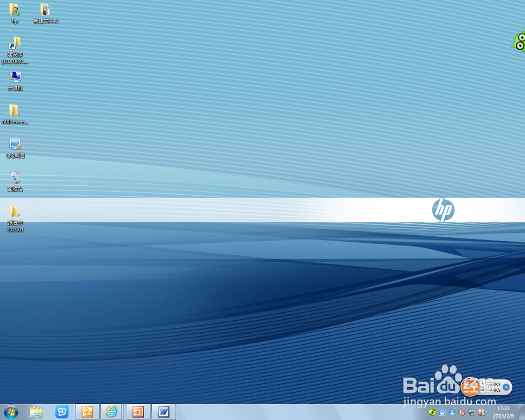Open the 新建文件夹 folder
Image resolution: width=525 pixels, height=420 pixels.
46,13
